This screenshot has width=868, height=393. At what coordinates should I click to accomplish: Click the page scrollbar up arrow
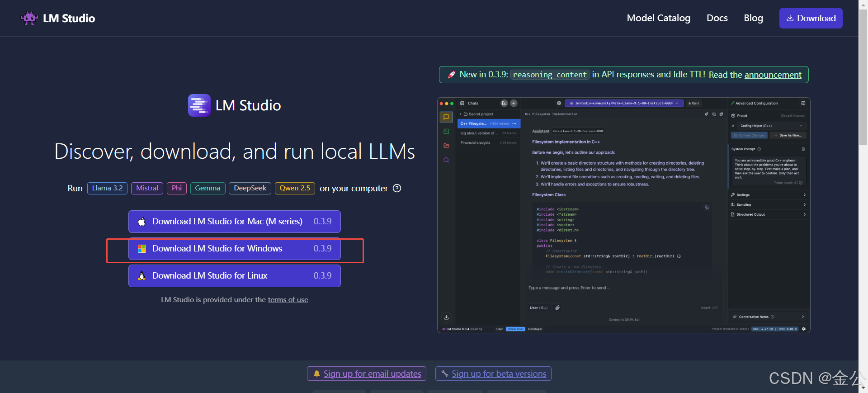[x=863, y=4]
